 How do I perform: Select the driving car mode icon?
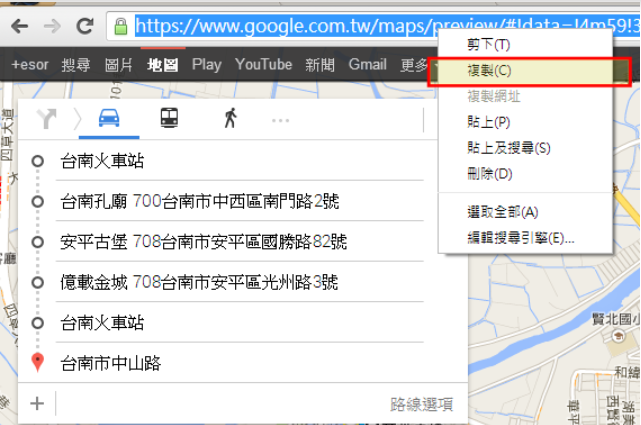110,119
